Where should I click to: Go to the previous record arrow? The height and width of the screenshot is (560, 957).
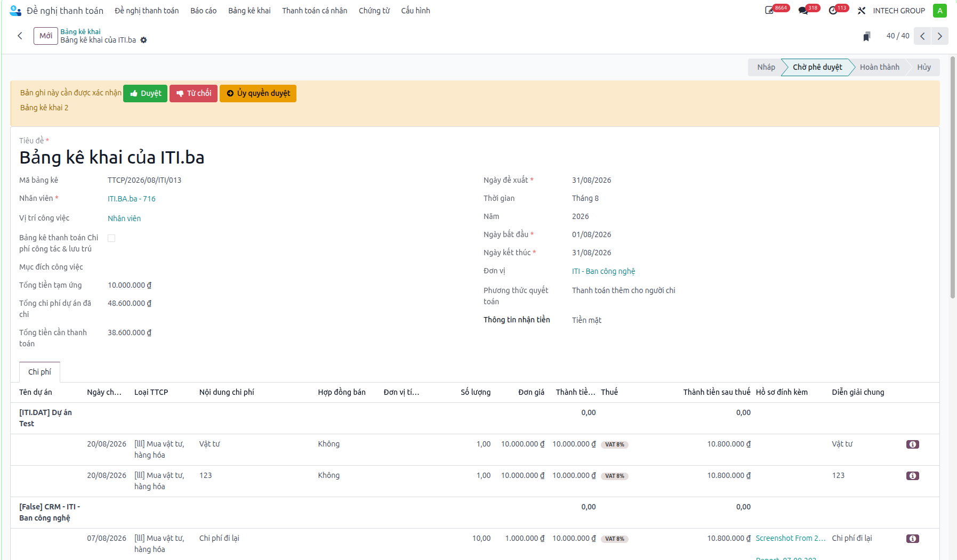(x=922, y=36)
